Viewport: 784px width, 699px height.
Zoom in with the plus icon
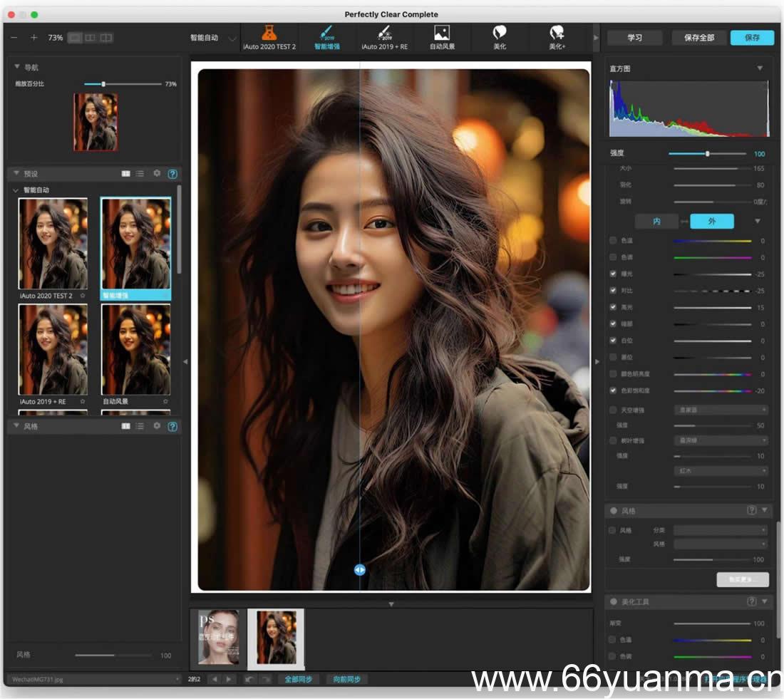pos(33,38)
